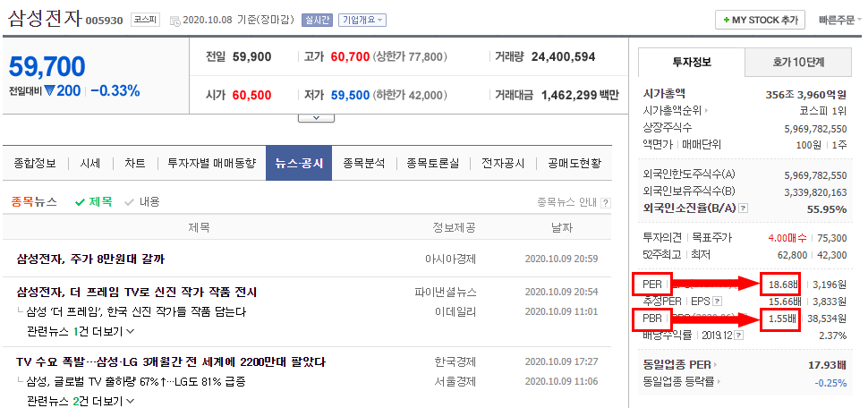Click the date 2020.10.09 20:59
The width and height of the screenshot is (868, 408).
pyautogui.click(x=561, y=259)
